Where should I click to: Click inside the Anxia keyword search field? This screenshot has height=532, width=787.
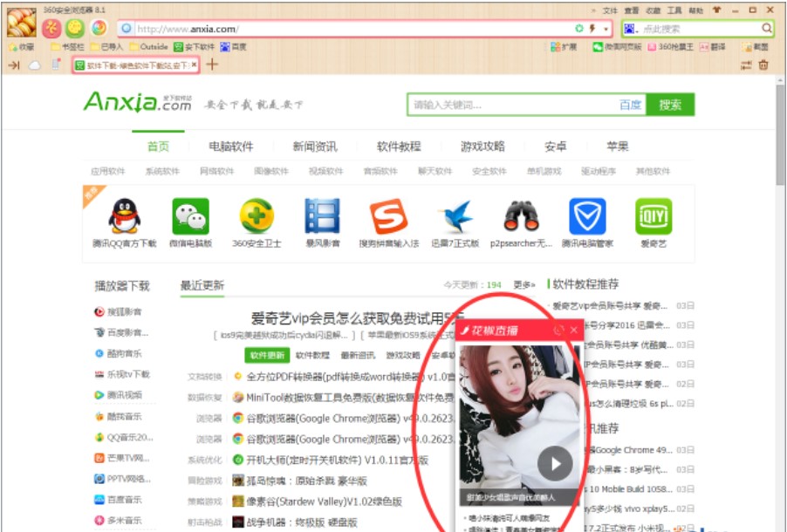coord(512,105)
